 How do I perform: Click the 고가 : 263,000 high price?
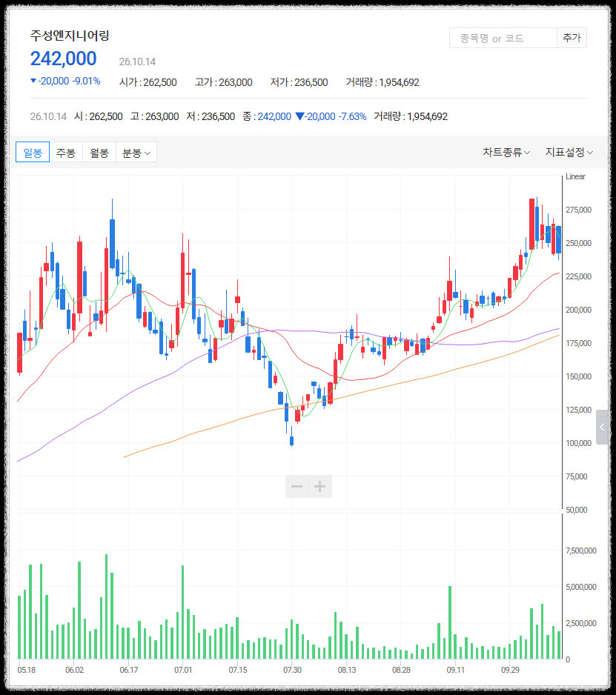(x=224, y=82)
